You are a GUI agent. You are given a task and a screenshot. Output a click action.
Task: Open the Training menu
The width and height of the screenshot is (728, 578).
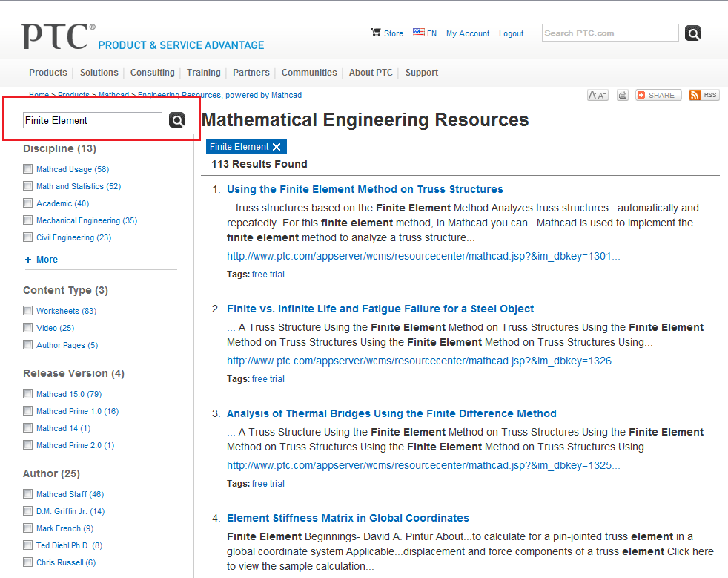pos(203,73)
